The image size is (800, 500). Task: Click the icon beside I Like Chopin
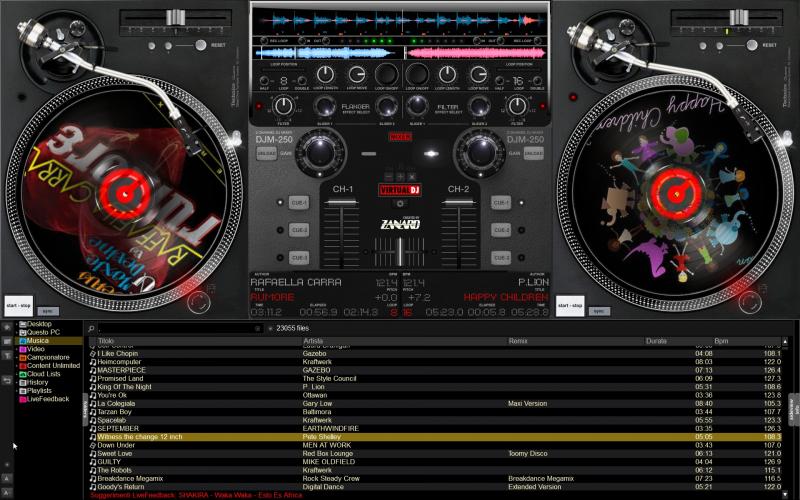93,354
